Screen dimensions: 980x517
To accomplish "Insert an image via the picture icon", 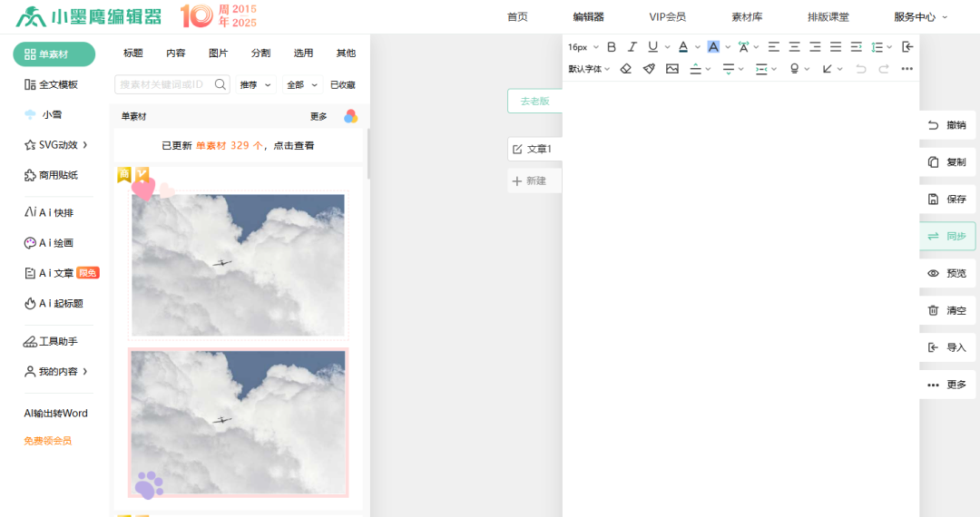I will click(671, 69).
